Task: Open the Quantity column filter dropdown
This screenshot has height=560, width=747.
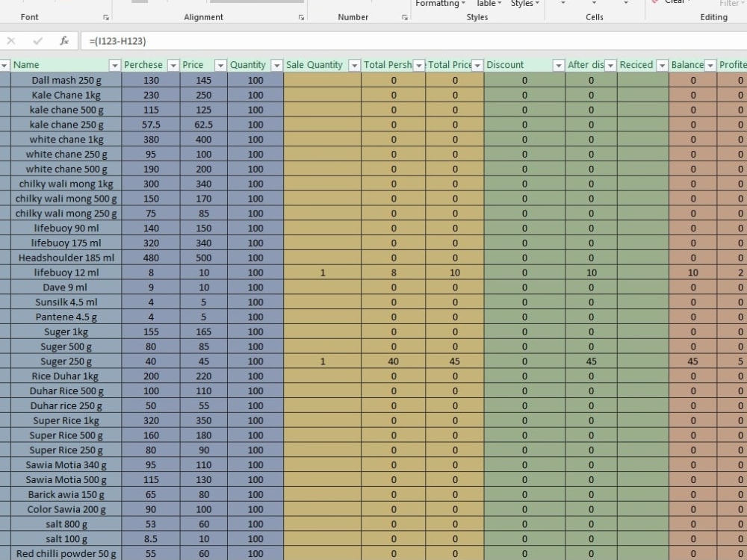Action: tap(277, 65)
